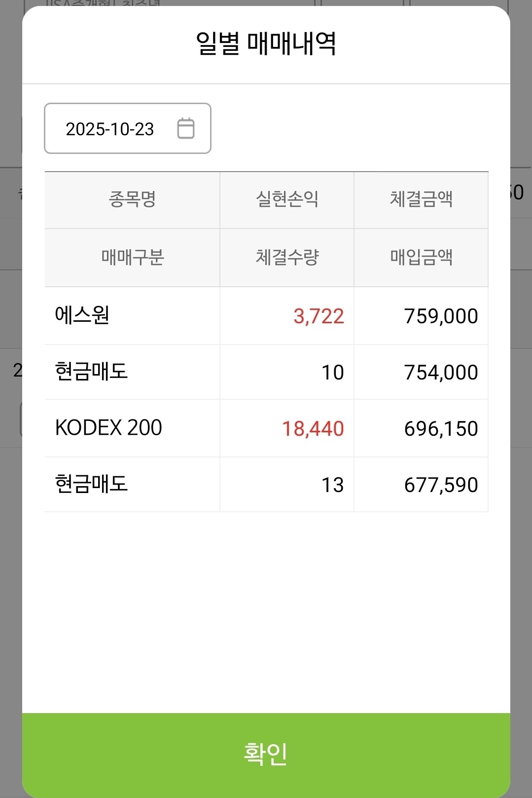Click the realized profit 3,722 value
The image size is (532, 798).
coord(319,316)
